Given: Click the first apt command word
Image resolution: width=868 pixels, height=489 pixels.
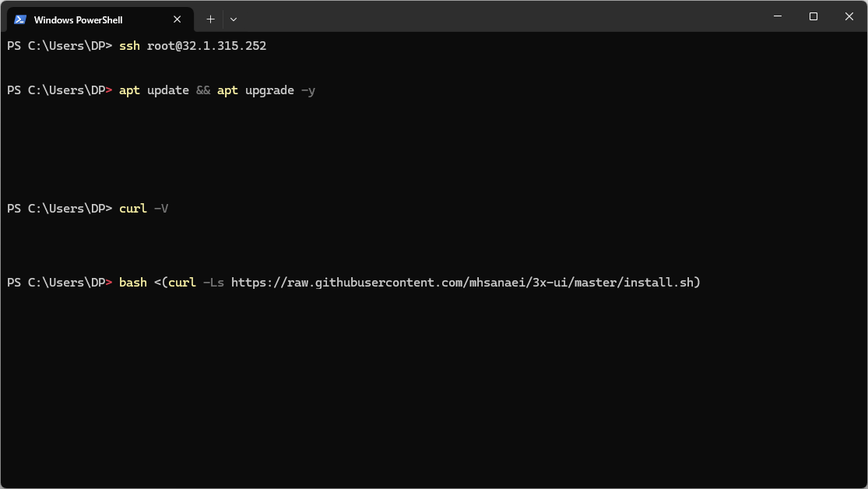Looking at the screenshot, I should tap(129, 90).
